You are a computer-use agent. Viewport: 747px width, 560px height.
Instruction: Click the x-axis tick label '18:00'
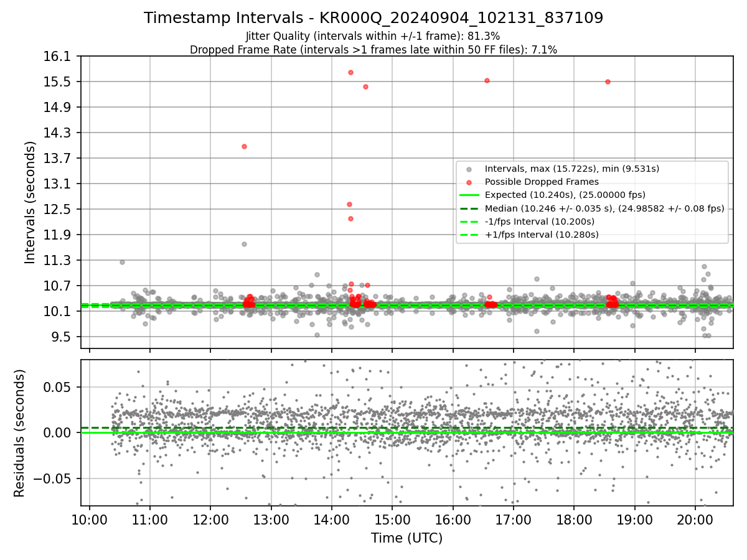click(574, 519)
